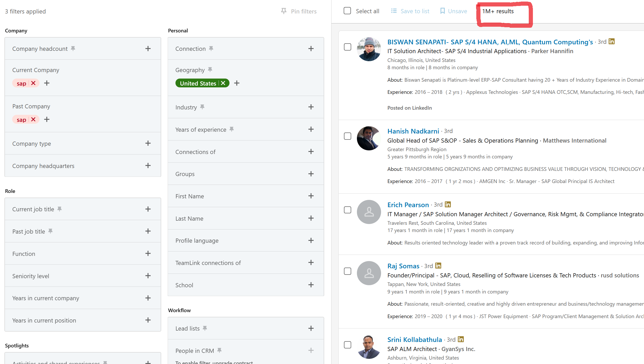Click the pin icon on Years of experience
This screenshot has height=364, width=644.
(232, 129)
